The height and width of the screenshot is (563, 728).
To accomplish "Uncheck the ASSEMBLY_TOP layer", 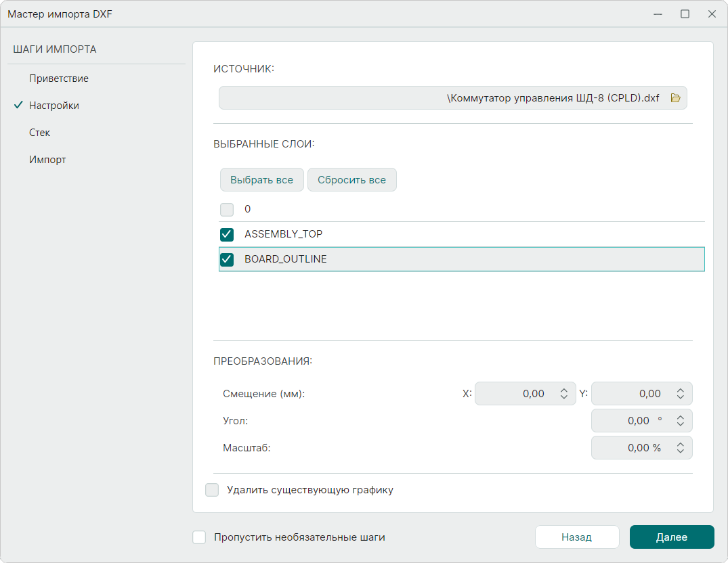I will (227, 235).
